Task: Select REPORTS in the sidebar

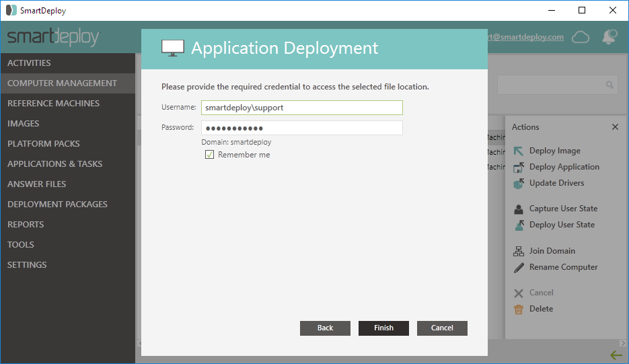Action: pyautogui.click(x=68, y=224)
